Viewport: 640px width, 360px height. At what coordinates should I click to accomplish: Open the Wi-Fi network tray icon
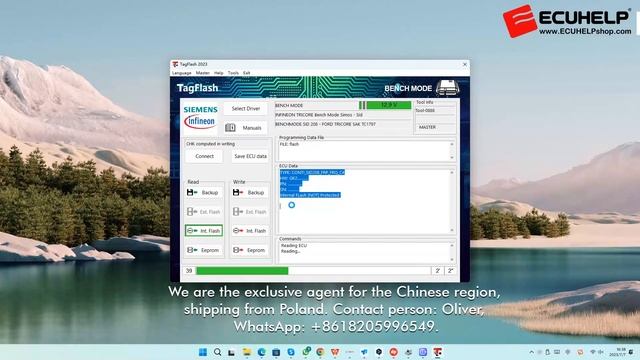[x=593, y=352]
